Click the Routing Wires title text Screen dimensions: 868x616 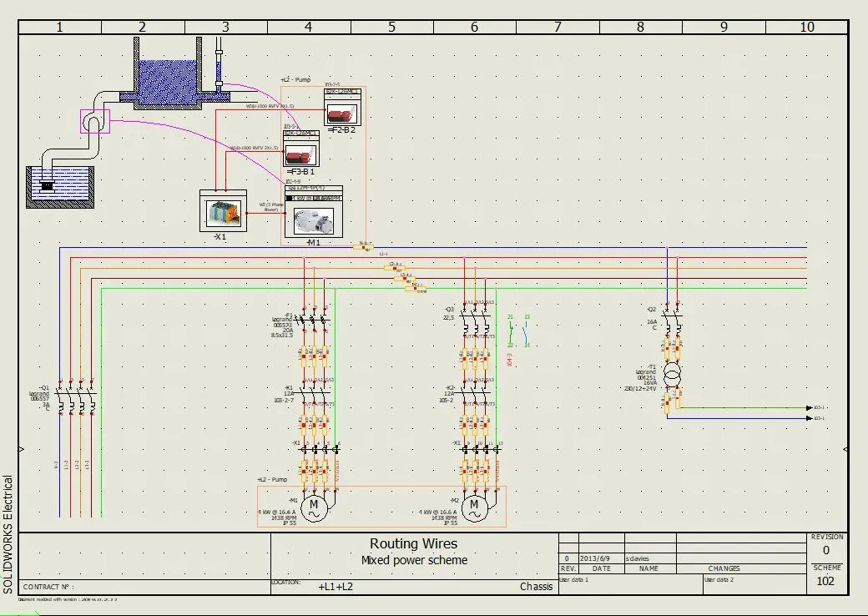coord(412,543)
